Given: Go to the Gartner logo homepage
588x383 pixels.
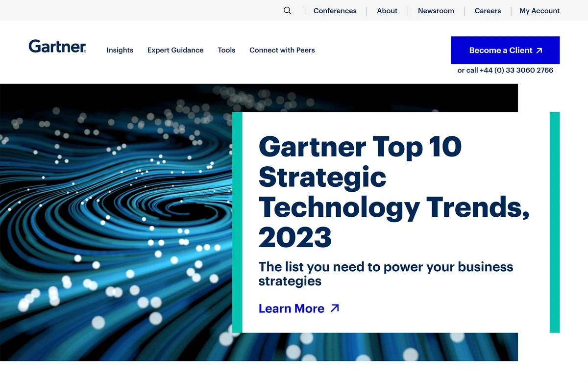Looking at the screenshot, I should [57, 47].
